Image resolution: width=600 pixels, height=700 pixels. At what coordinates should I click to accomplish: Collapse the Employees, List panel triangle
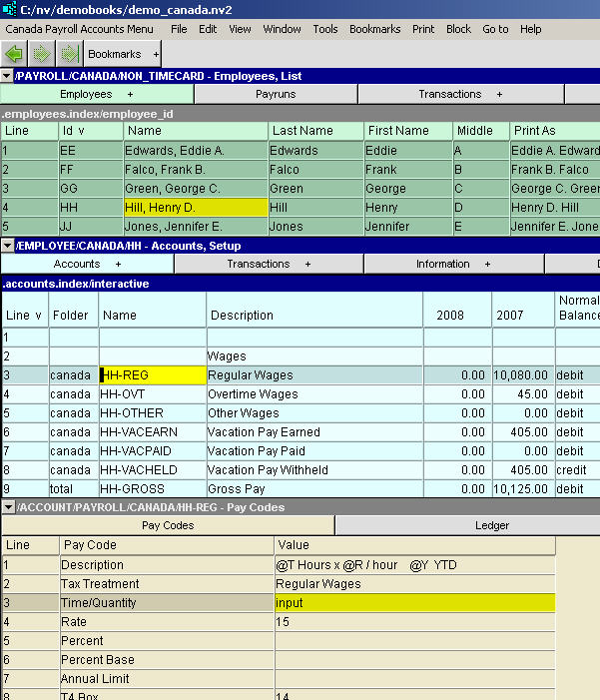7,76
